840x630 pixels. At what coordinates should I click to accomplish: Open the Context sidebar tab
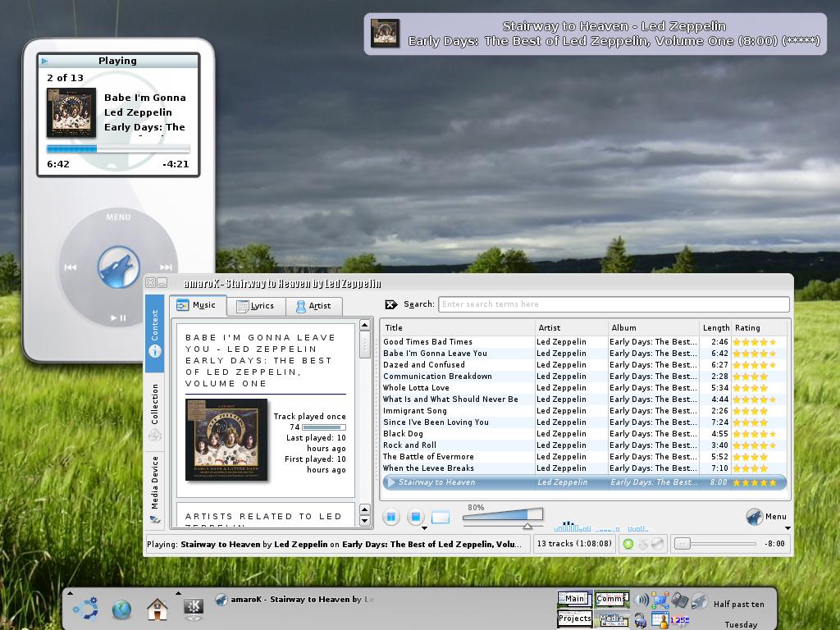pyautogui.click(x=154, y=333)
